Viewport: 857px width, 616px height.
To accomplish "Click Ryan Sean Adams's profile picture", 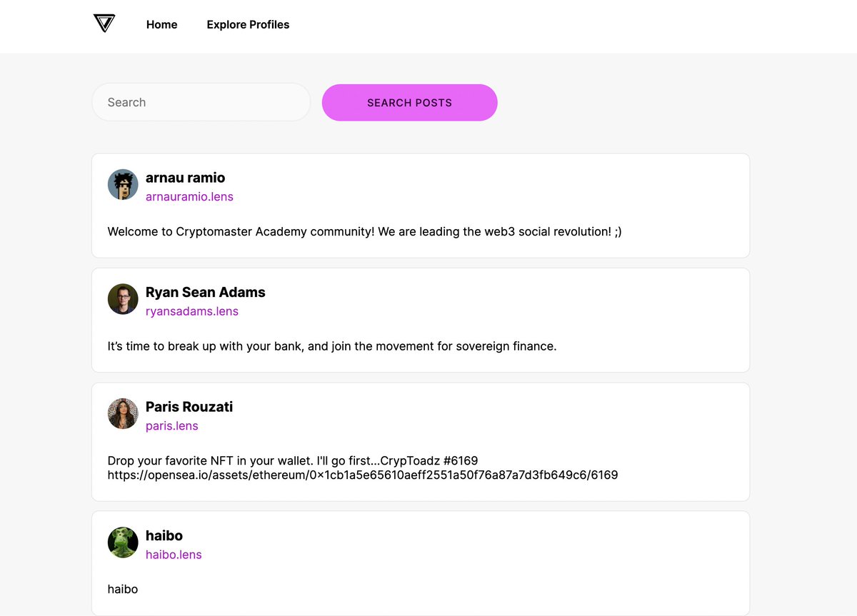I will click(x=122, y=299).
